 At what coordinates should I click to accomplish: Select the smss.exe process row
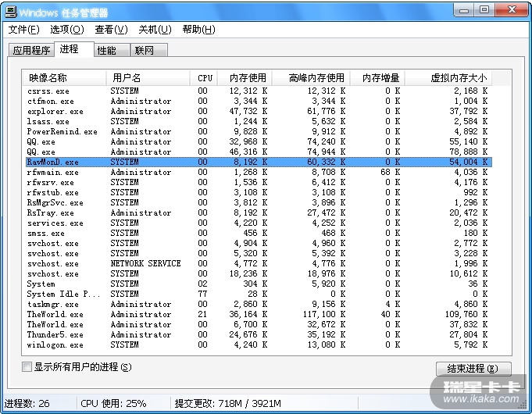click(259, 233)
